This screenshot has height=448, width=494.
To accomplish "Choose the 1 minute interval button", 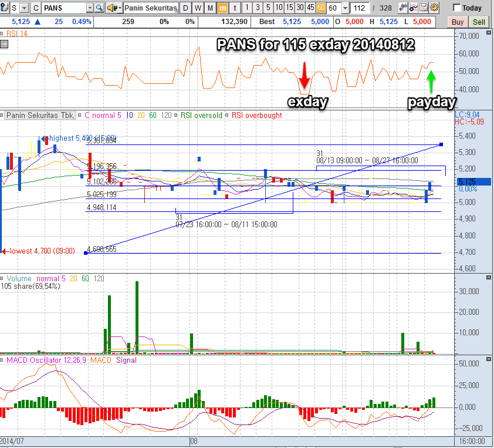I will [247, 8].
